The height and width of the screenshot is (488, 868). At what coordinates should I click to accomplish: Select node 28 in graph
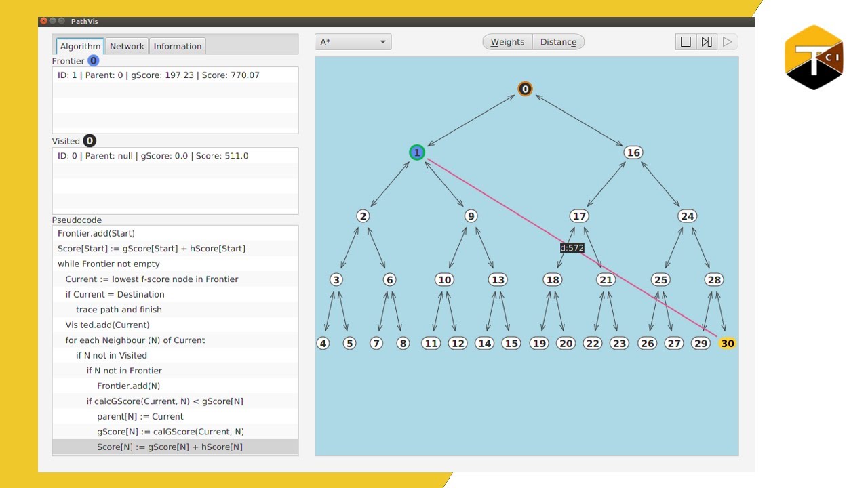coord(713,280)
